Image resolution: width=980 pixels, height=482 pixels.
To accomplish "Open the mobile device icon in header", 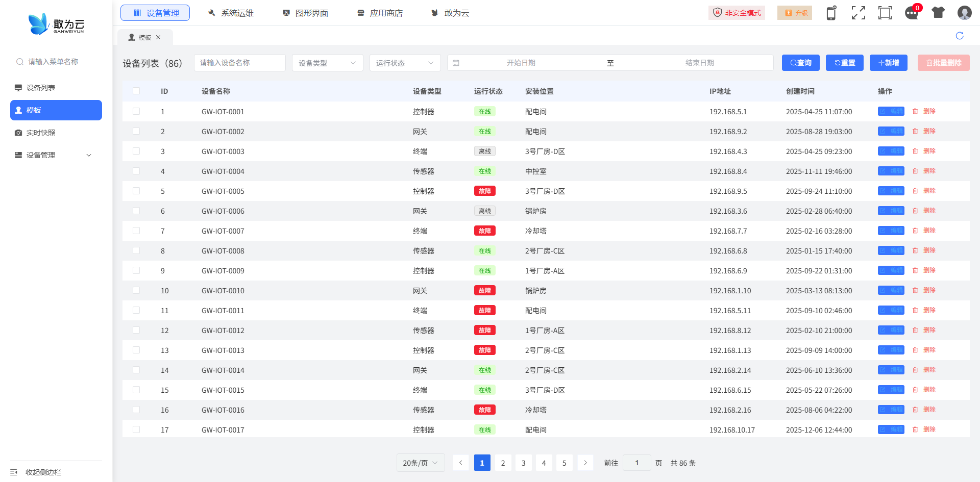I will pos(831,13).
